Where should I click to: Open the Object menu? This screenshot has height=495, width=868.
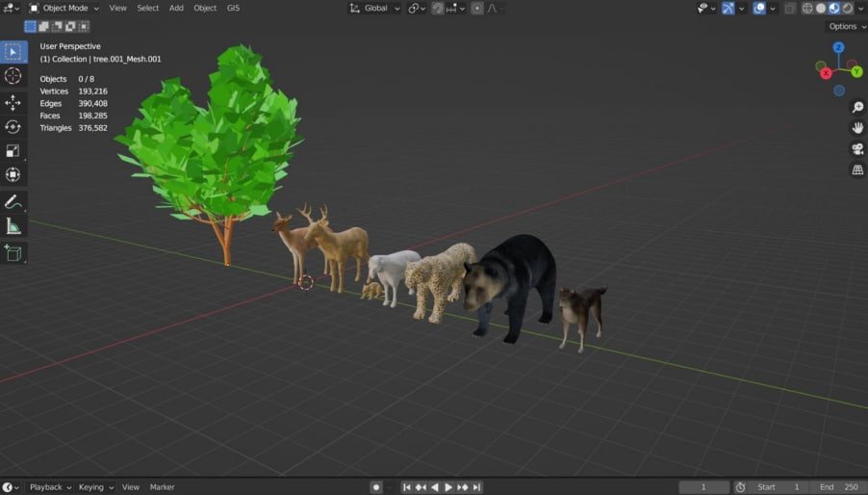[x=205, y=9]
